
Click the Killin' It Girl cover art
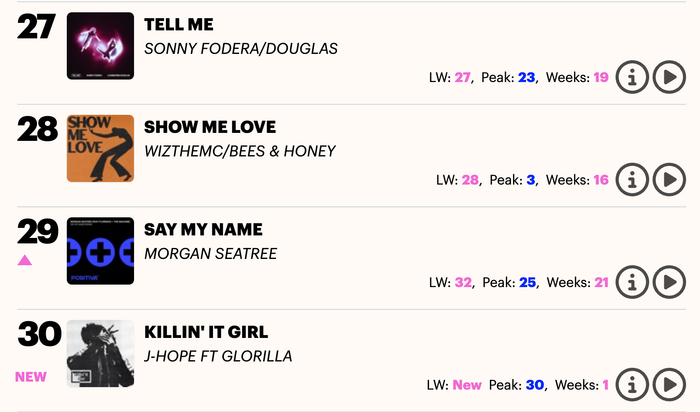pyautogui.click(x=100, y=354)
